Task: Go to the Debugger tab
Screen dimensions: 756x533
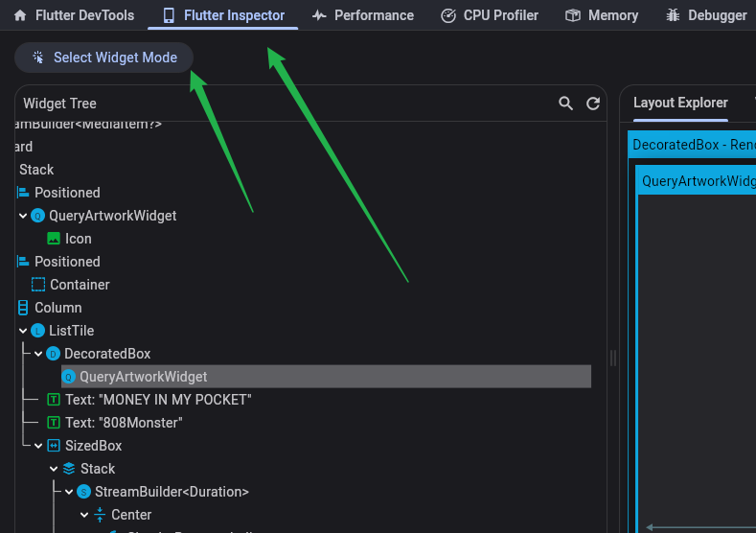Action: 706,15
